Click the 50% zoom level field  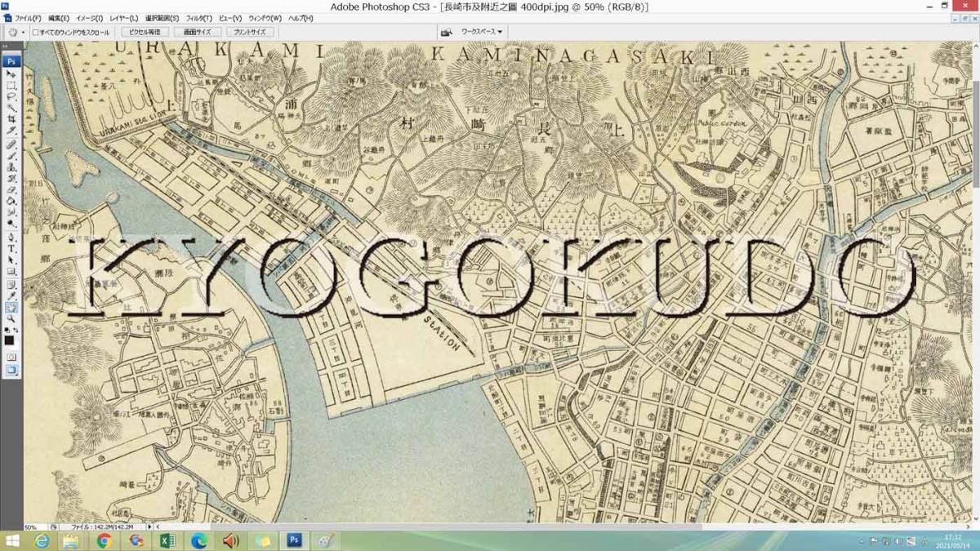(35, 527)
